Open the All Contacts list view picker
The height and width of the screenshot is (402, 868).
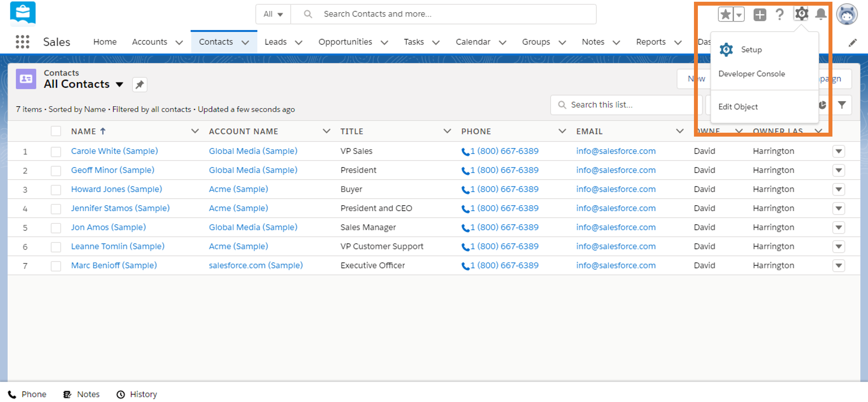(119, 85)
